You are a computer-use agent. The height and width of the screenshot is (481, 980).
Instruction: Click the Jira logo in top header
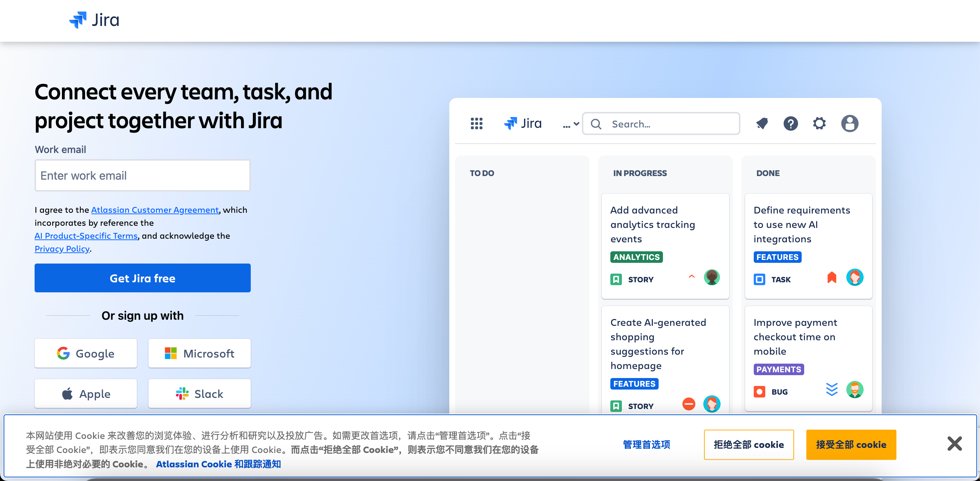pyautogui.click(x=94, y=20)
